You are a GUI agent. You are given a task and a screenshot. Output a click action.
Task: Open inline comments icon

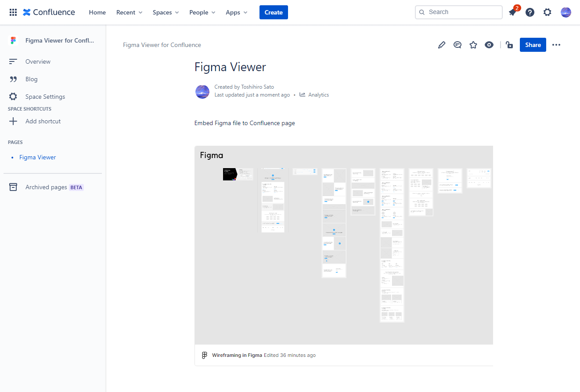458,45
